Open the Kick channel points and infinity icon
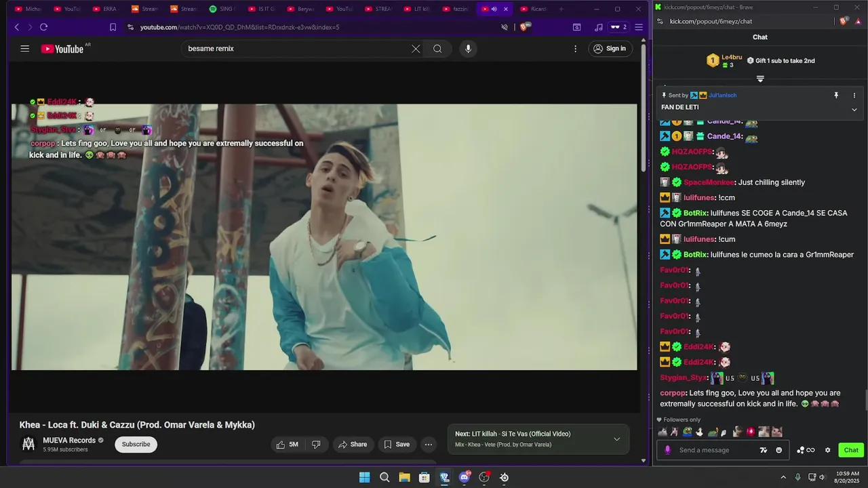The height and width of the screenshot is (488, 868). 806,450
